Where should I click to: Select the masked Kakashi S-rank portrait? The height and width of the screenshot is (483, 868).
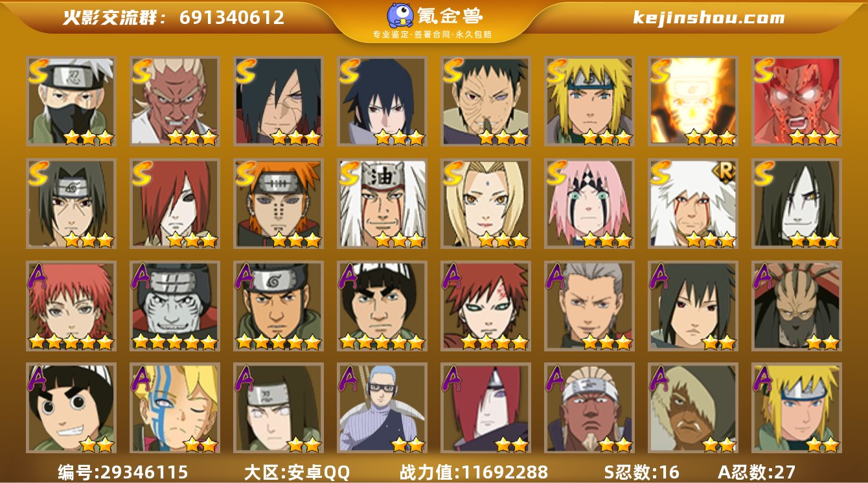(71, 101)
